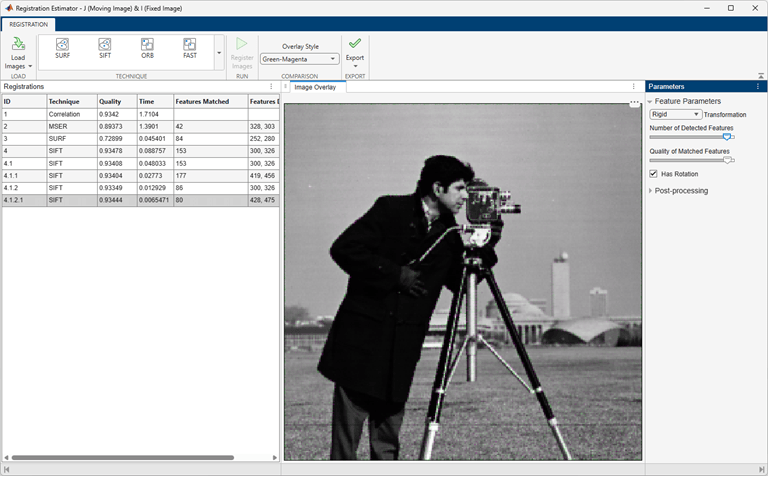Click features matched value 42
Image resolution: width=768 pixels, height=477 pixels.
179,126
